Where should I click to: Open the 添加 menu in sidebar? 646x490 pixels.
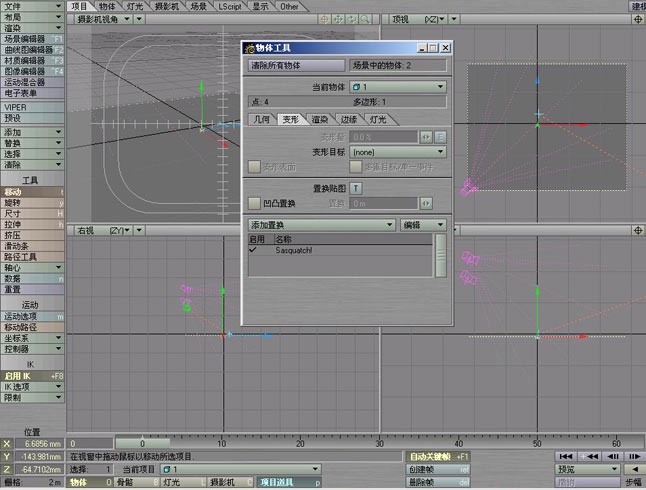tap(32, 132)
